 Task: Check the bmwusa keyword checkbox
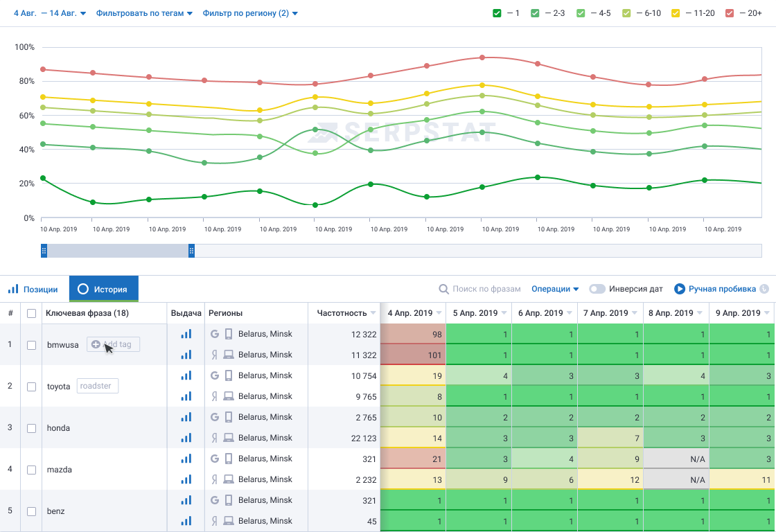click(31, 345)
